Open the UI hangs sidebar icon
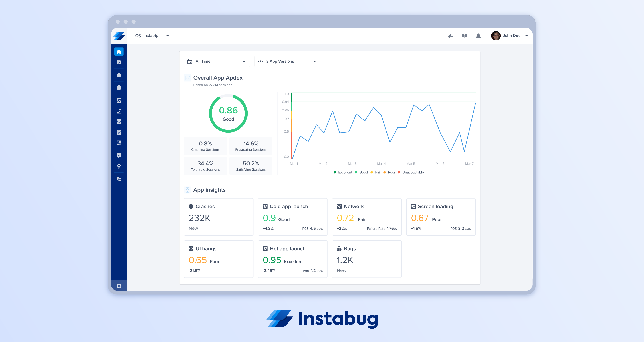 coord(119,122)
